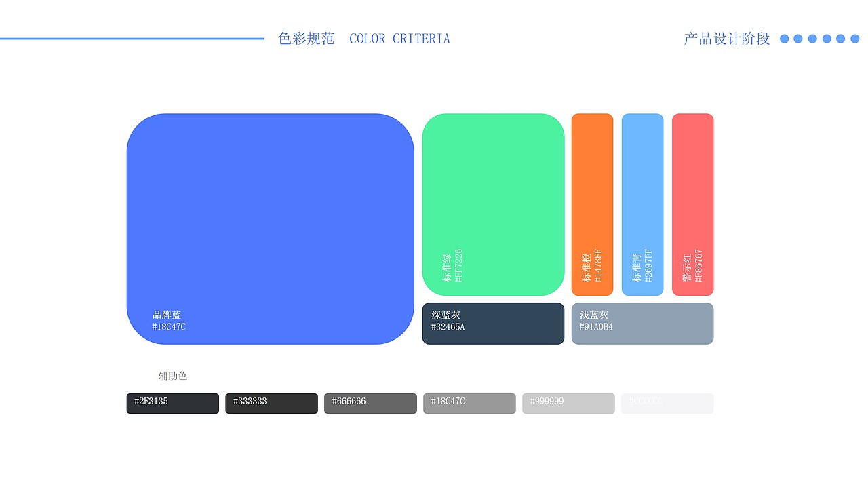Pick auxiliary swatch #999999
The image size is (868, 485).
pos(568,404)
